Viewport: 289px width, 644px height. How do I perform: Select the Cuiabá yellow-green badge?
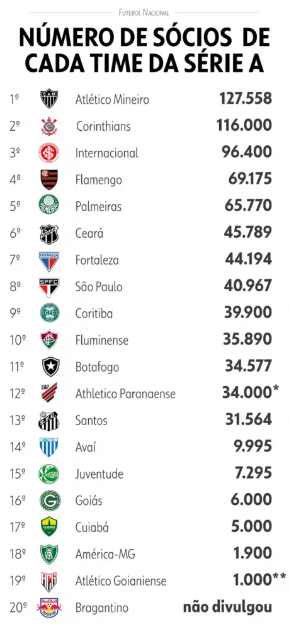49,526
